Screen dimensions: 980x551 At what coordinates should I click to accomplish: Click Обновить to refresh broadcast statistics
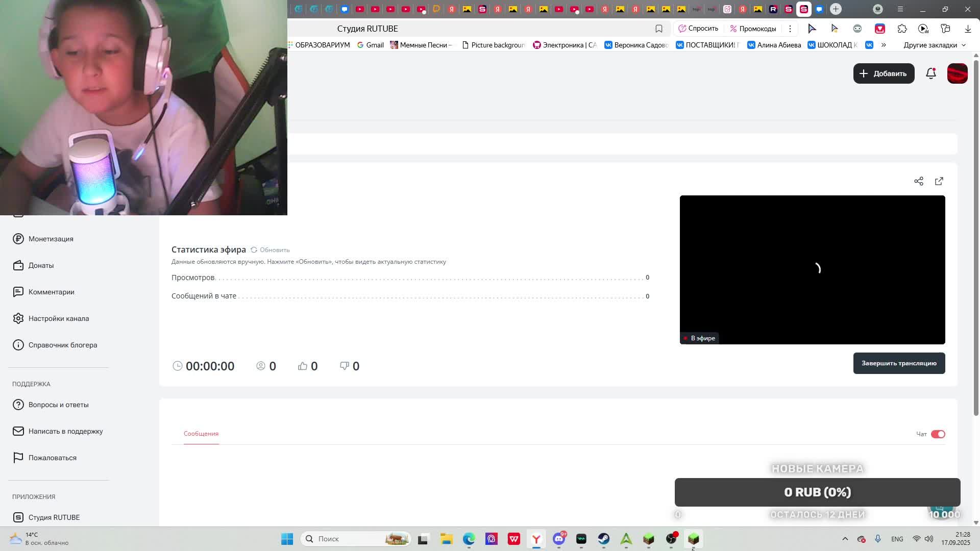(271, 250)
